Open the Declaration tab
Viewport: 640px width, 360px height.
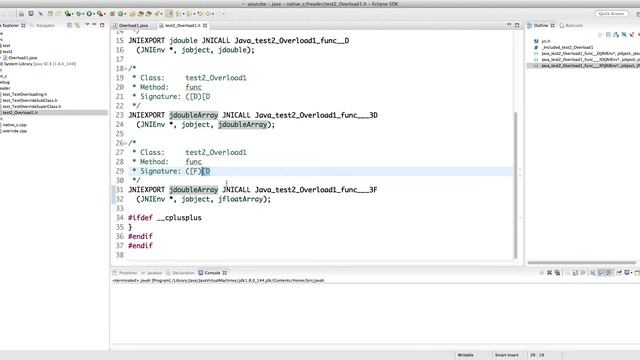point(180,273)
